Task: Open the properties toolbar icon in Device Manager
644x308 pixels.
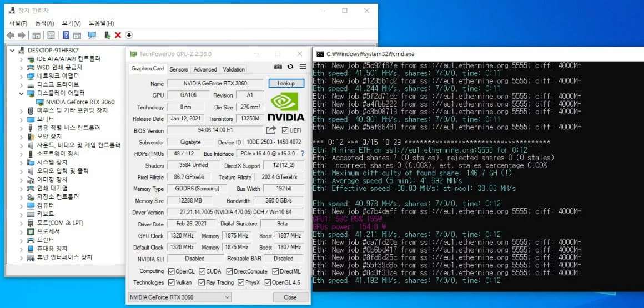Action: 51,36
